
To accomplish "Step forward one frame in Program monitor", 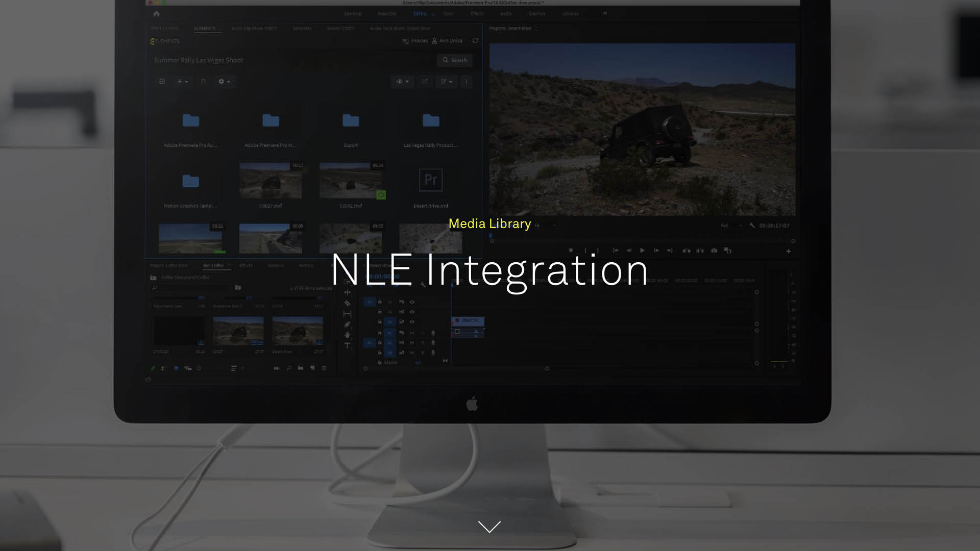I will (x=656, y=251).
